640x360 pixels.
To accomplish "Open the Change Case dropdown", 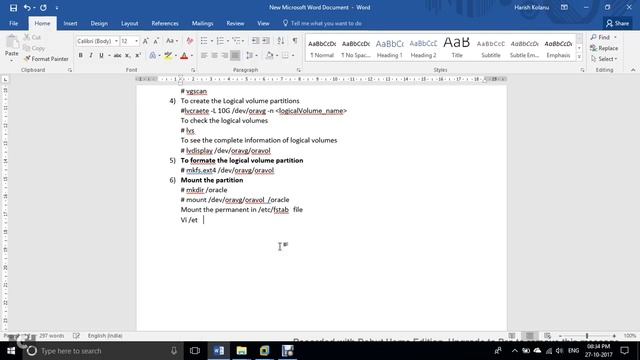I will coord(172,41).
